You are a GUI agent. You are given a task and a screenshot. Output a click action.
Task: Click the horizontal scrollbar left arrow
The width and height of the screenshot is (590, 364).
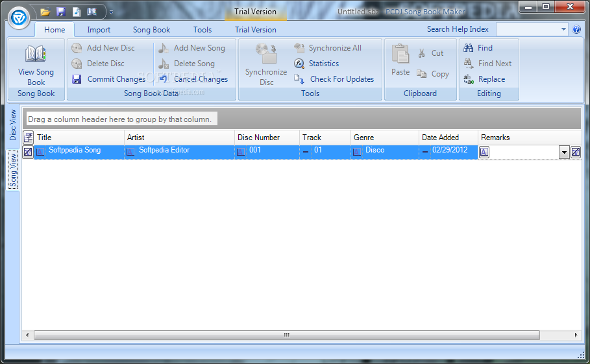(27, 335)
